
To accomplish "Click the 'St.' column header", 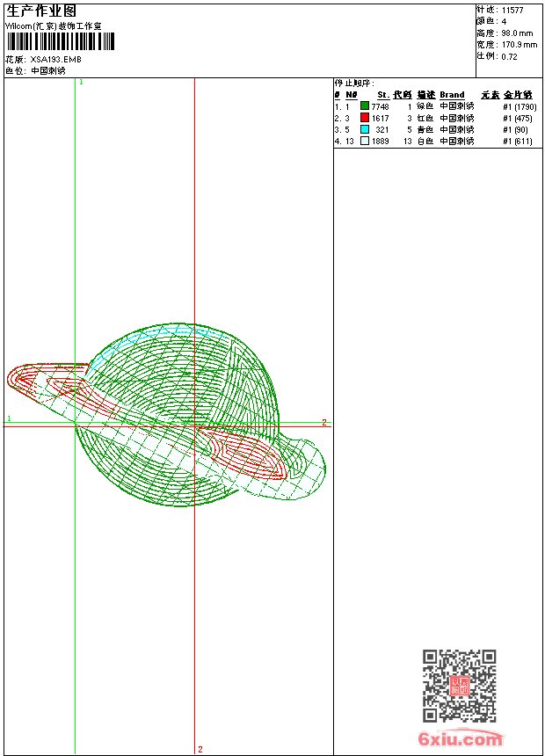I will pyautogui.click(x=383, y=95).
